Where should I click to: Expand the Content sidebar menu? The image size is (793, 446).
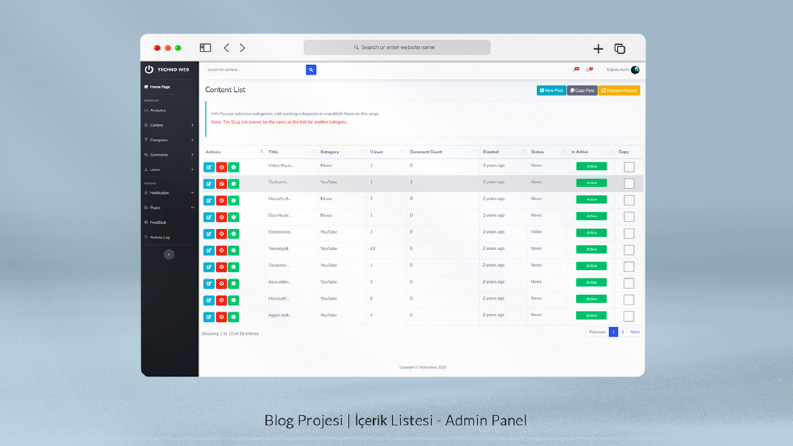point(169,125)
